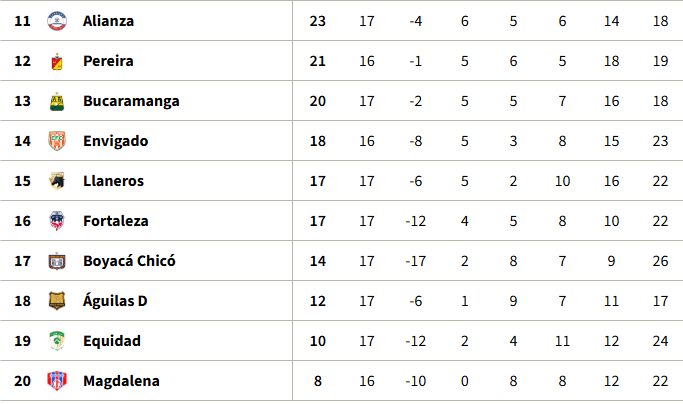
Task: Click the Boyacá Chicó shield icon
Action: (57, 261)
